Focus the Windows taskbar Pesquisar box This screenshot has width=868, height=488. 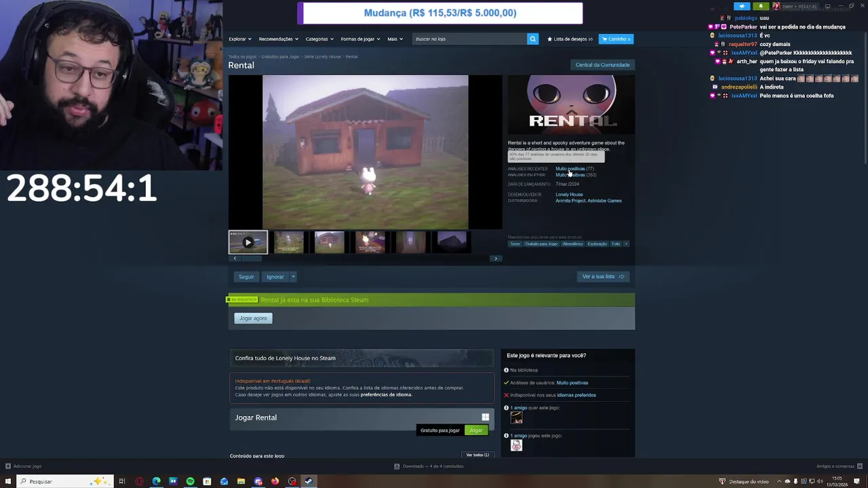pos(64,481)
